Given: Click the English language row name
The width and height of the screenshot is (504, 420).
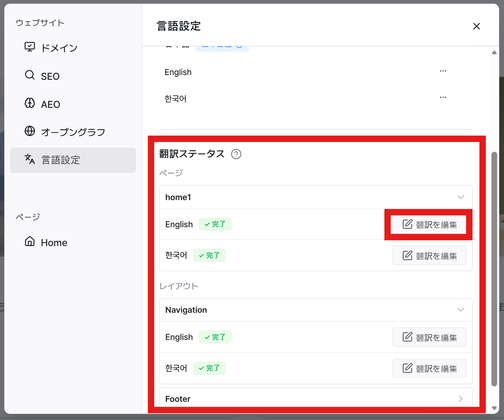Looking at the screenshot, I should (178, 72).
